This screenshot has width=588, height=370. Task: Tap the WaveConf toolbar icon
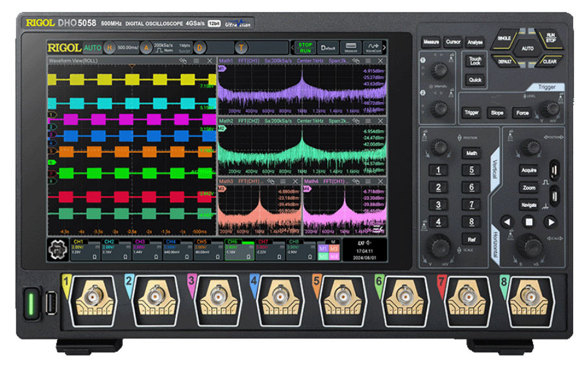point(373,47)
